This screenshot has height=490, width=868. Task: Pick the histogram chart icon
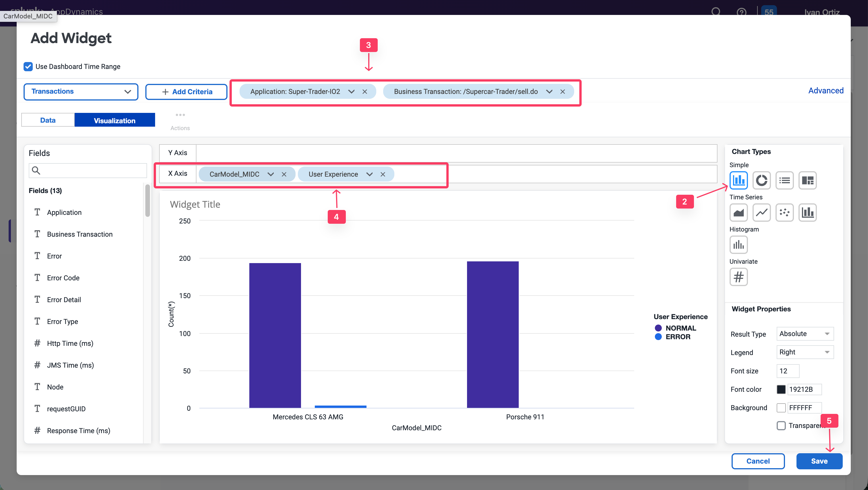[738, 245]
